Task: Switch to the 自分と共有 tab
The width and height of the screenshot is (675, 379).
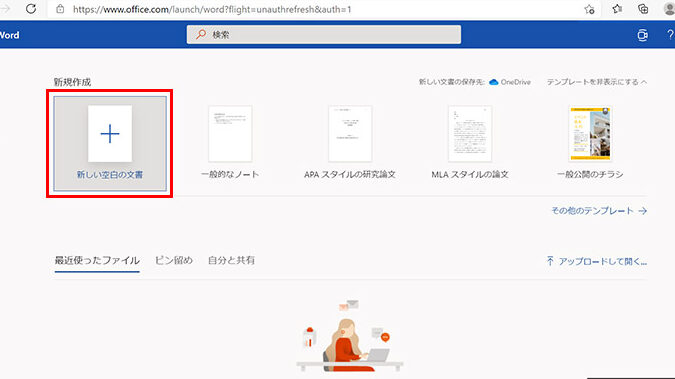Action: 231,260
